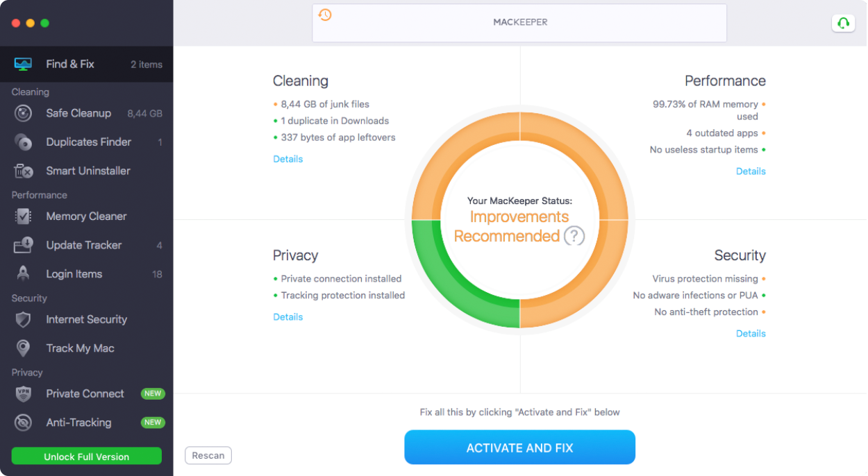Click the "2 items" count beside Find & Fix
Screen dimensions: 868x476
pos(147,65)
